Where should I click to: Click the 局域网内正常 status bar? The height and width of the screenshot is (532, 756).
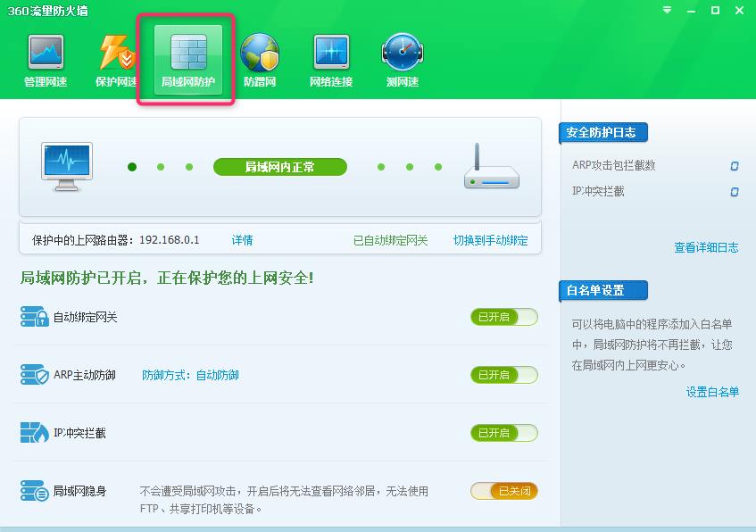point(279,167)
